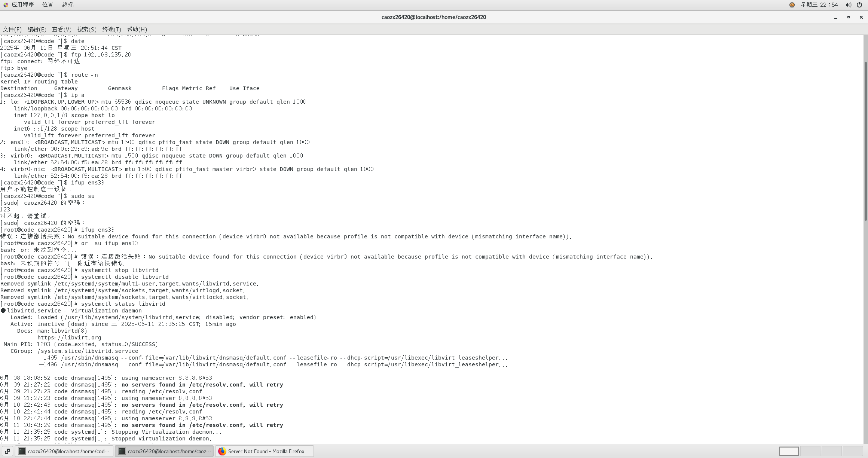Open the 应用程序 applications menu
Image resolution: width=868 pixels, height=458 pixels.
click(19, 5)
